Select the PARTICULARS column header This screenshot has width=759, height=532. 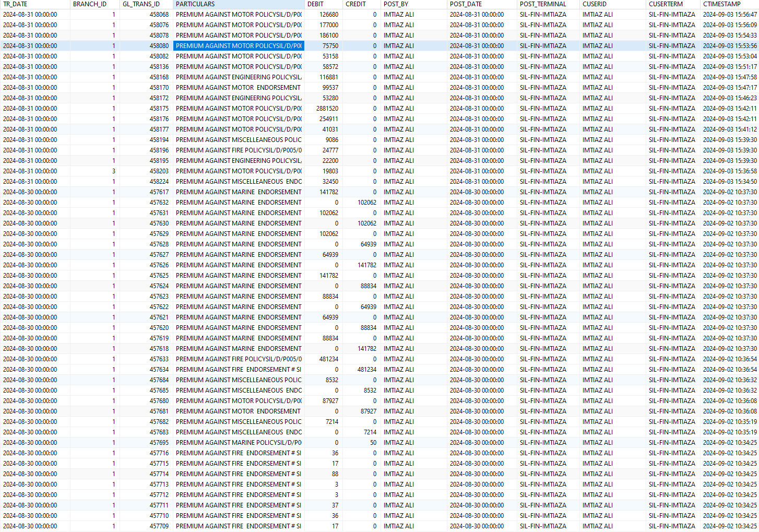pyautogui.click(x=239, y=4)
